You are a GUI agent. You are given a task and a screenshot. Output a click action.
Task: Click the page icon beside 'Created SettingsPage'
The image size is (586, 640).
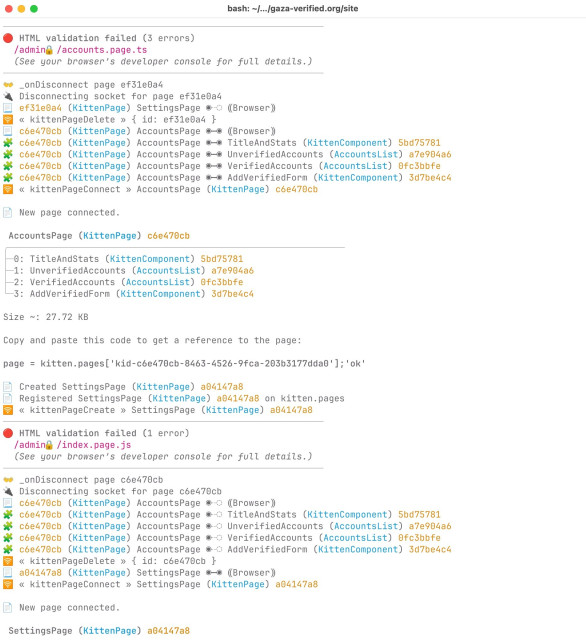(8, 387)
